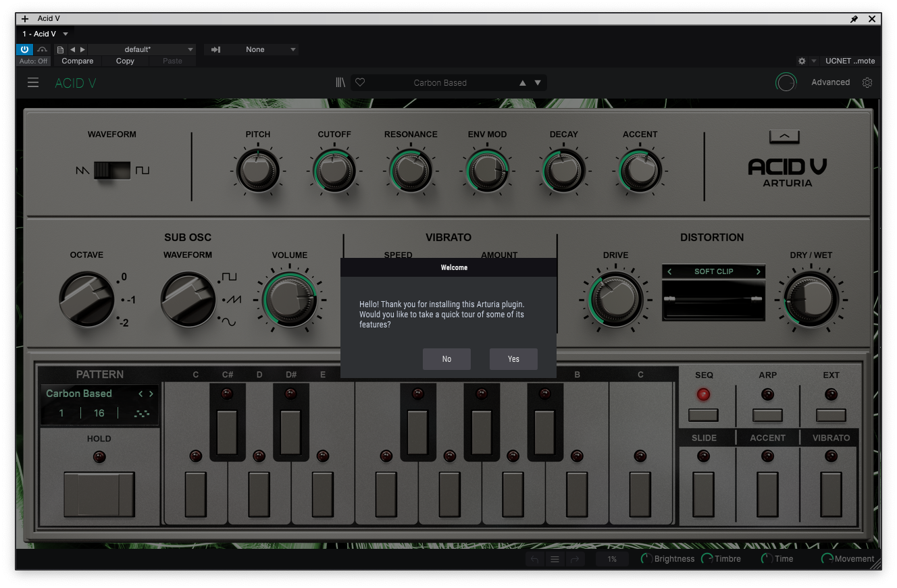Click the PITCH knob
This screenshot has width=897, height=588.
coord(258,171)
